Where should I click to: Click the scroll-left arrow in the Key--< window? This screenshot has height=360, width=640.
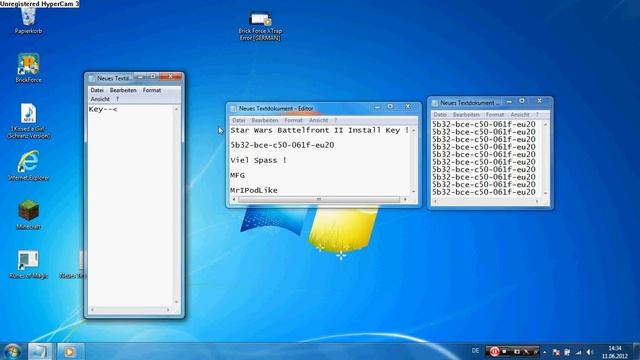[92, 310]
